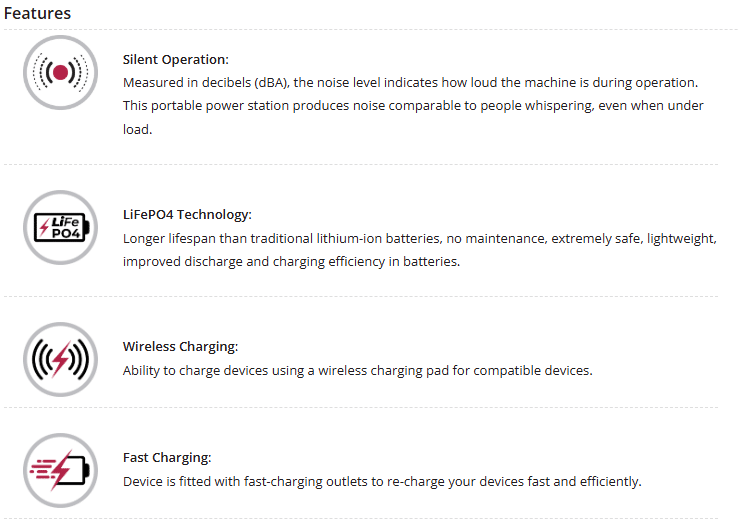Click the fast-charging outlets description text
Viewport: 738px width, 532px height.
click(381, 481)
